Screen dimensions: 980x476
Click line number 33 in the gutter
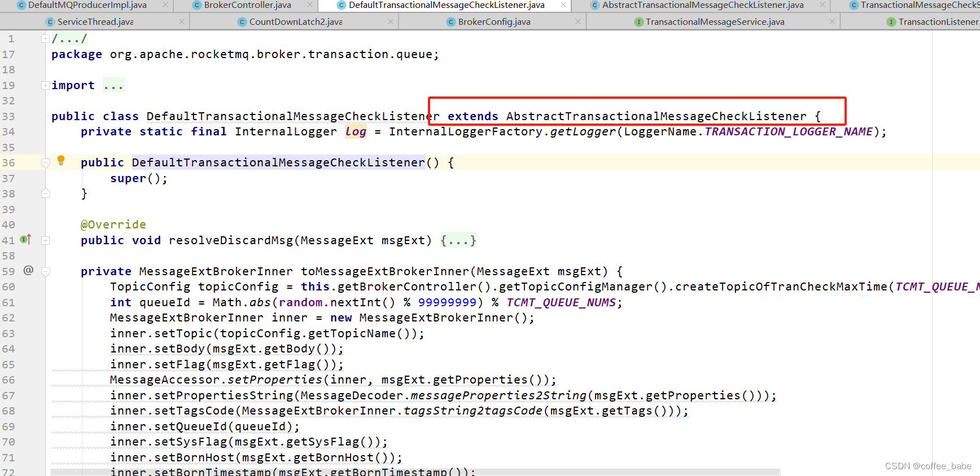[x=8, y=116]
